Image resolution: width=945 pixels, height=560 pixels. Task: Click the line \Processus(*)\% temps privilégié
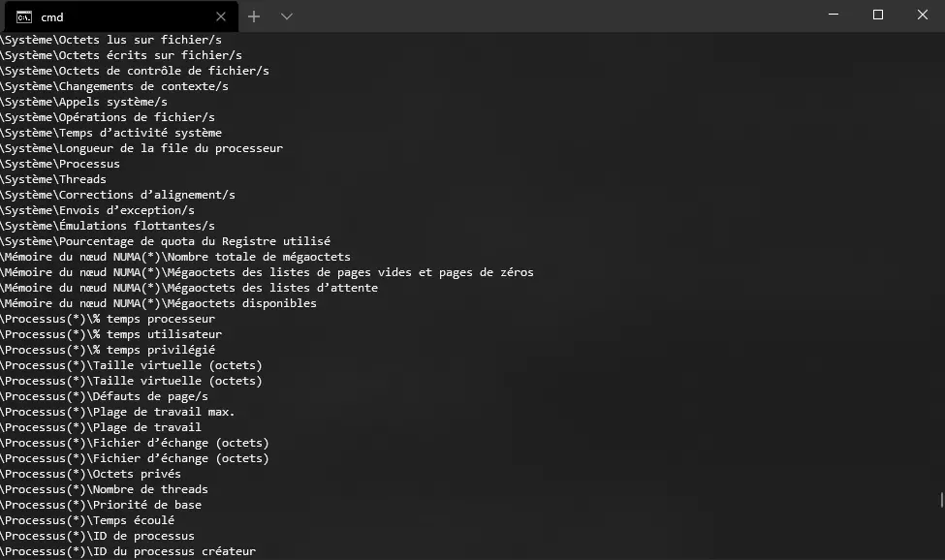pyautogui.click(x=108, y=350)
